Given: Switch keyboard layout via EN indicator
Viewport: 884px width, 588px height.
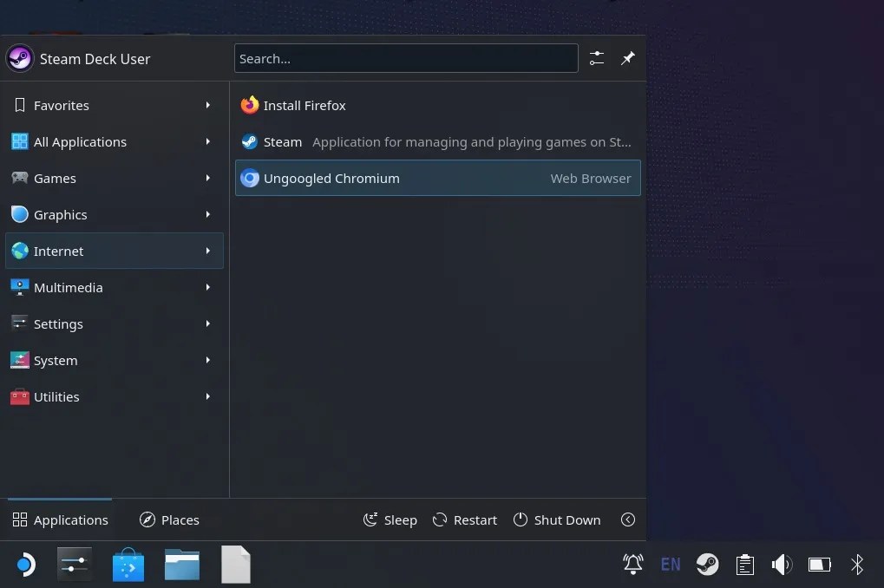Looking at the screenshot, I should click(670, 565).
